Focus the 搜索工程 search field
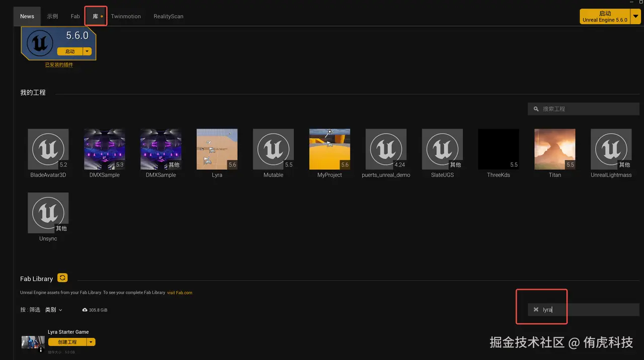 (x=584, y=109)
